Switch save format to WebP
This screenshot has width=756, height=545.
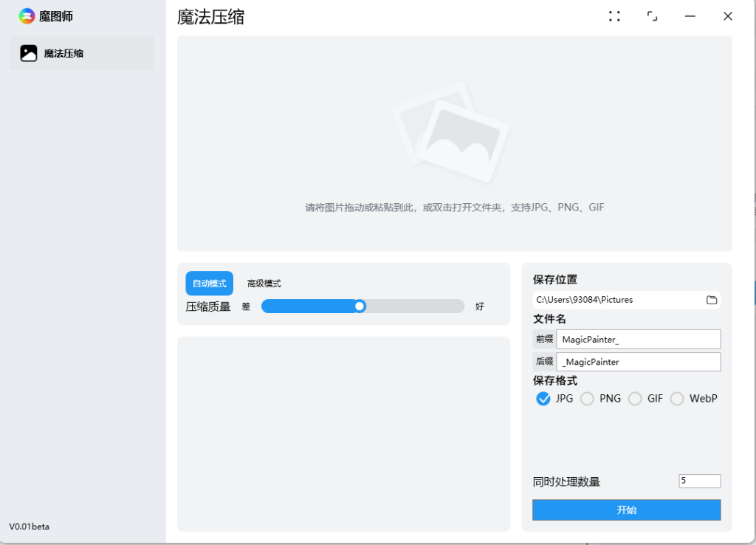(x=677, y=398)
